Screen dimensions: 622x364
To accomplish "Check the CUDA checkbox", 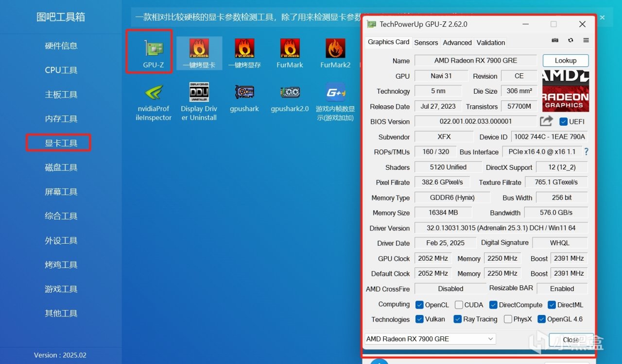I will coord(459,305).
